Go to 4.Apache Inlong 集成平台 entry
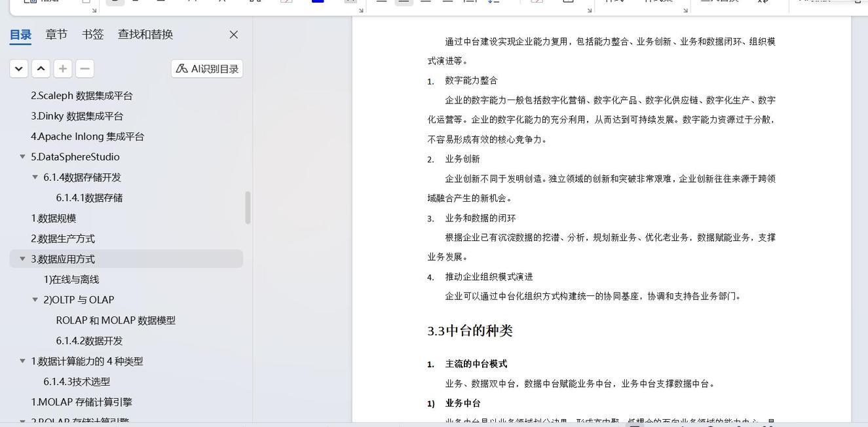The image size is (868, 427). [x=88, y=136]
